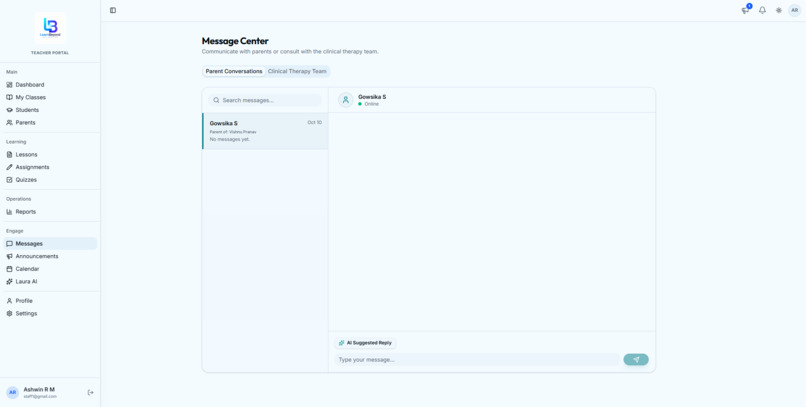806x407 pixels.
Task: Open Profile in sidebar
Action: click(50, 301)
